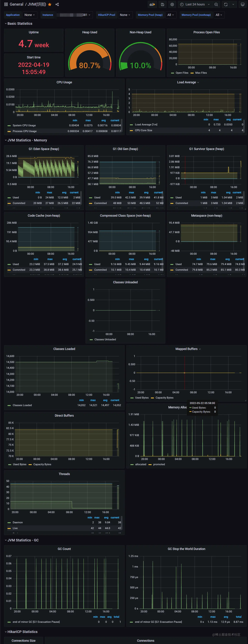Open dashboard settings gear
Screen dimensions: 248x644
[x=172, y=5]
